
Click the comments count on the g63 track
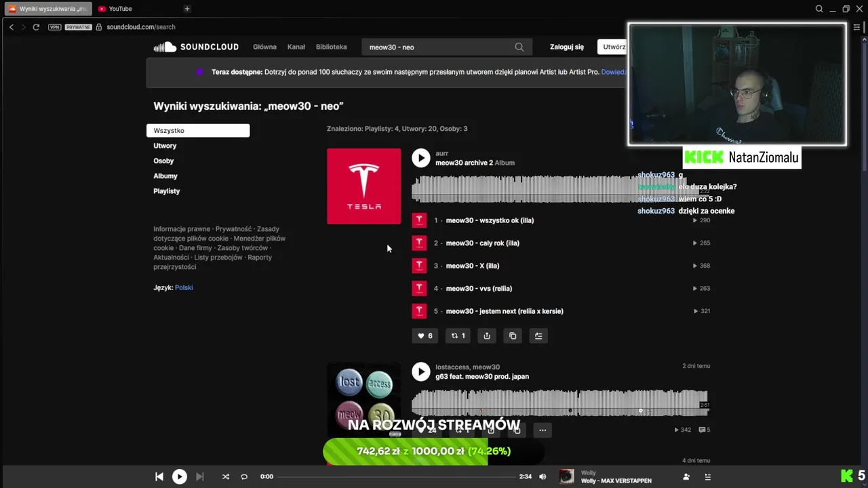tap(705, 430)
